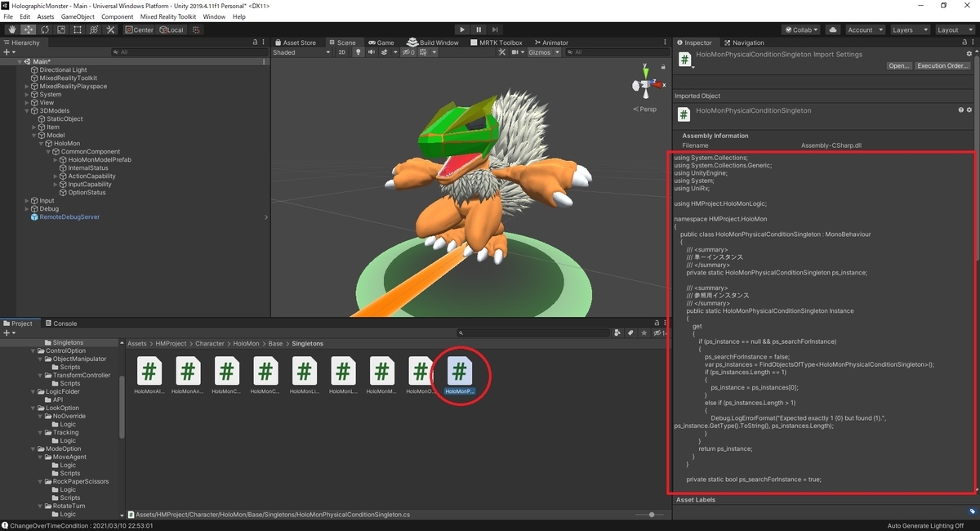Image resolution: width=980 pixels, height=531 pixels.
Task: Select the combined Transform tool
Action: click(x=93, y=29)
